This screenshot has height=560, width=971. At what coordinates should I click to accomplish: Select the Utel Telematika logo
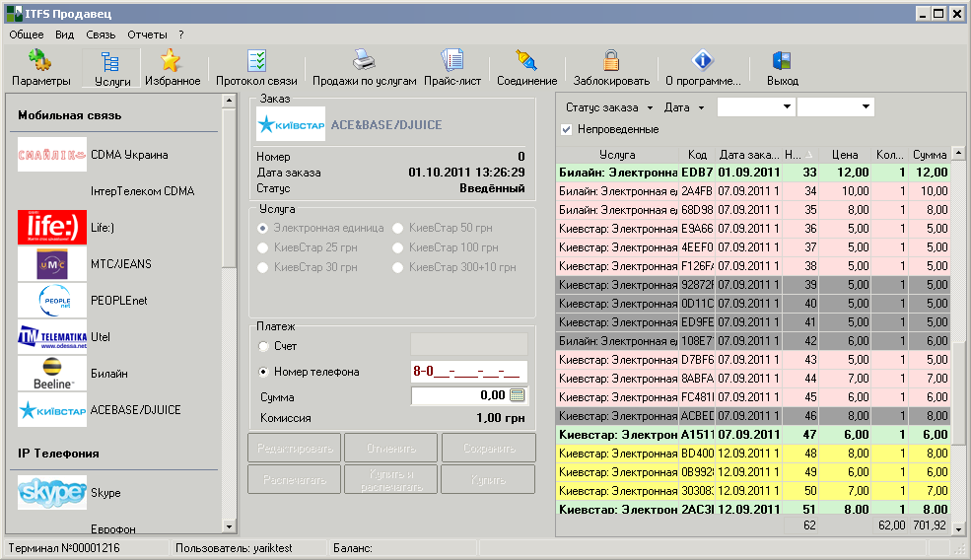pyautogui.click(x=52, y=337)
